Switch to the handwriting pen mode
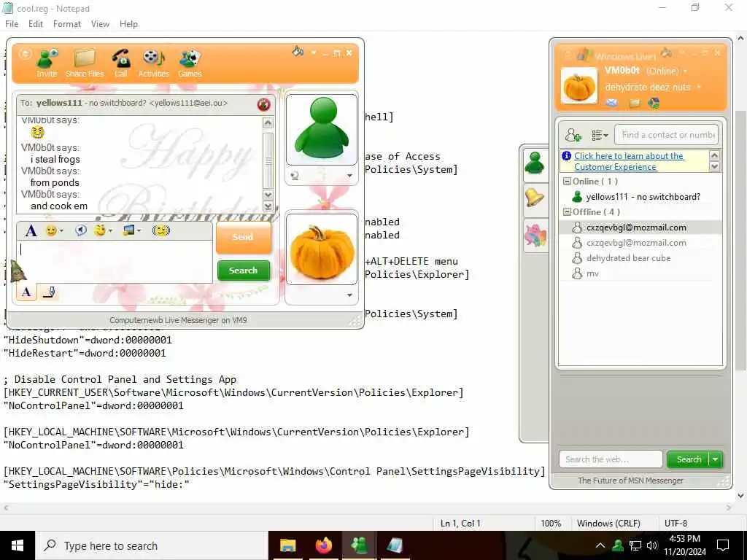 point(49,292)
